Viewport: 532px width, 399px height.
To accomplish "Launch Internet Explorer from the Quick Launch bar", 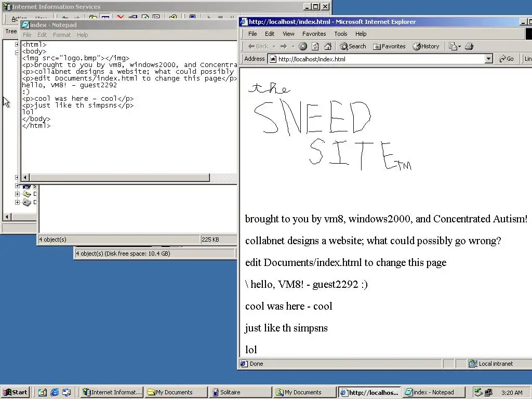I will pos(55,392).
